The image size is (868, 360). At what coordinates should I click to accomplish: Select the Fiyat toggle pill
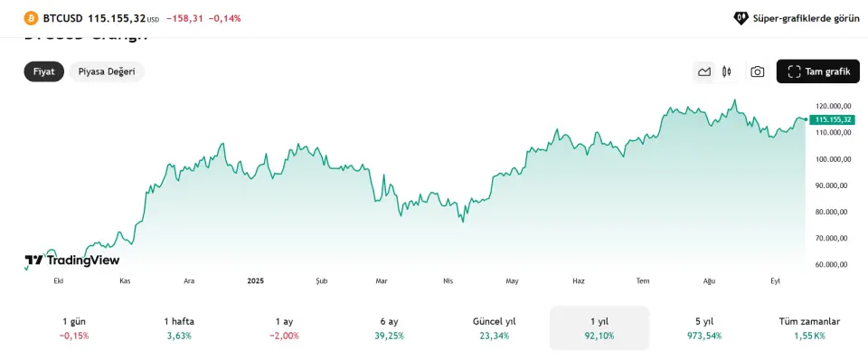[43, 71]
